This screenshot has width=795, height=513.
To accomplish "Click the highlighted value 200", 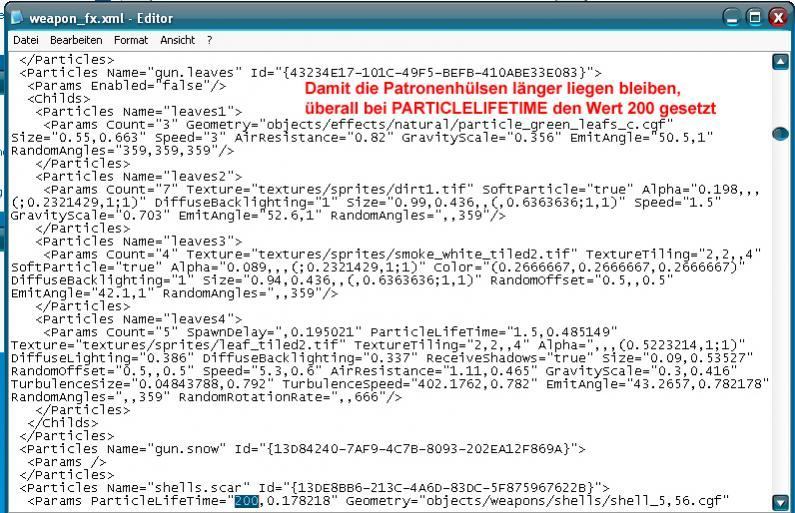I will 246,501.
